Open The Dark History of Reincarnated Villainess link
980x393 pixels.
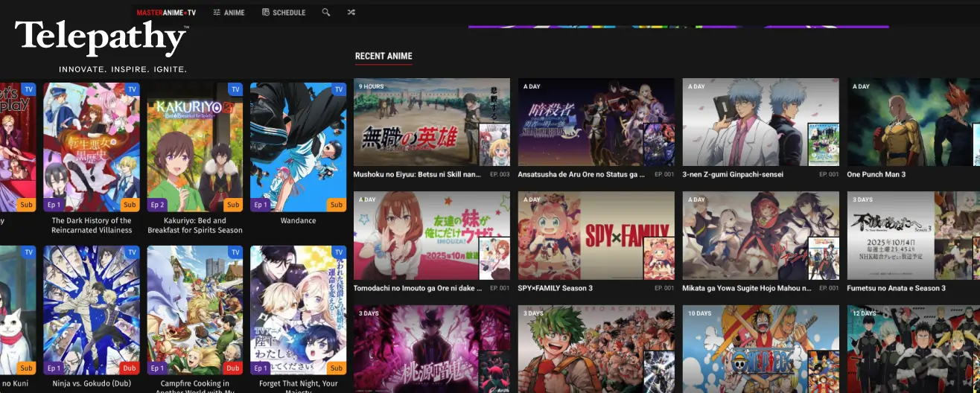click(92, 226)
